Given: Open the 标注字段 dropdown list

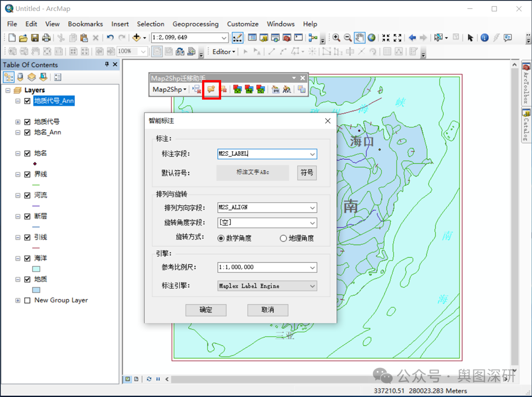Looking at the screenshot, I should pyautogui.click(x=312, y=154).
